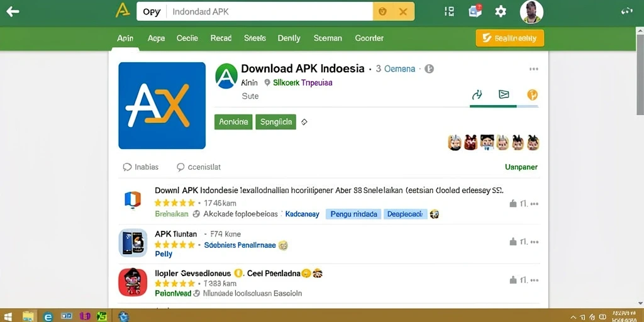Image resolution: width=644 pixels, height=322 pixels.
Task: Switch to the Sceman tab
Action: (327, 38)
